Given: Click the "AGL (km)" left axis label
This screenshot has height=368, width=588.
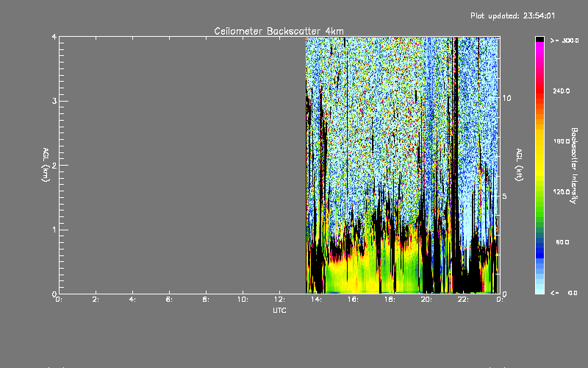Looking at the screenshot, I should pyautogui.click(x=46, y=165).
